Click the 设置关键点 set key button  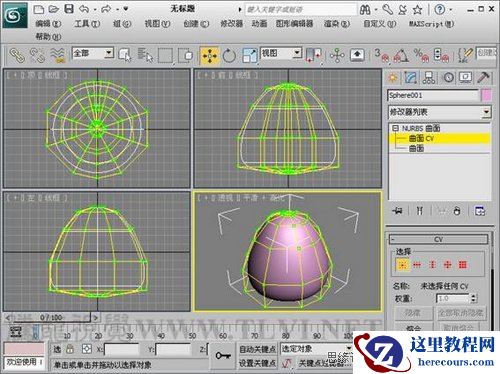[257, 363]
